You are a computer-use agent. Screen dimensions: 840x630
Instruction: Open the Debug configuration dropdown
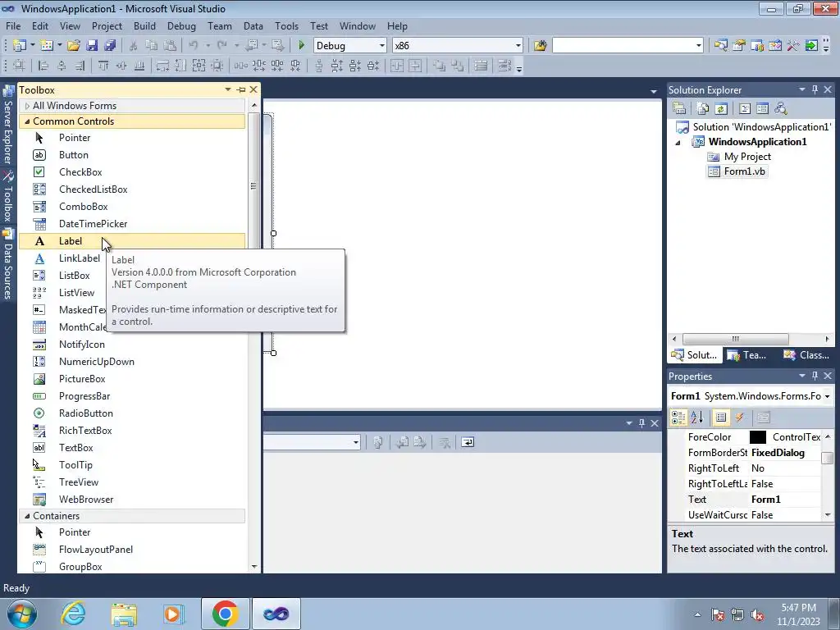click(x=382, y=46)
